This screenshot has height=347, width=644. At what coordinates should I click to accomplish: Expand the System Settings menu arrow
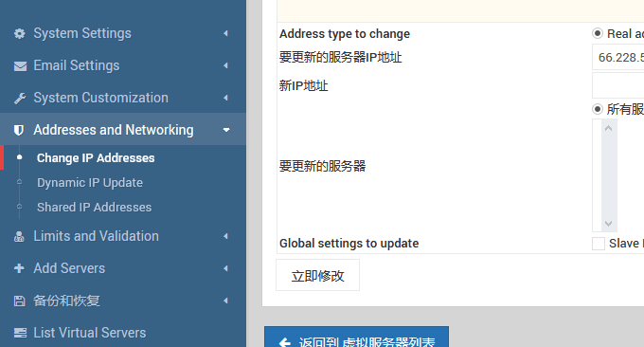pos(225,33)
